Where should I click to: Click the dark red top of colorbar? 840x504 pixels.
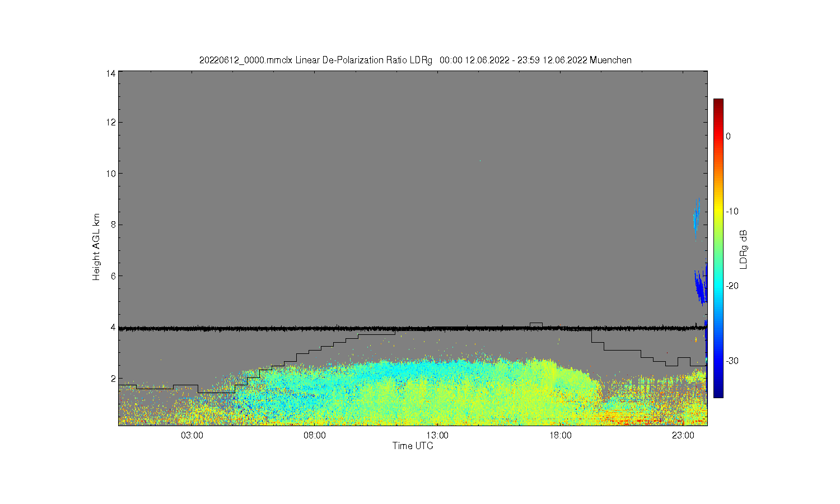[718, 102]
